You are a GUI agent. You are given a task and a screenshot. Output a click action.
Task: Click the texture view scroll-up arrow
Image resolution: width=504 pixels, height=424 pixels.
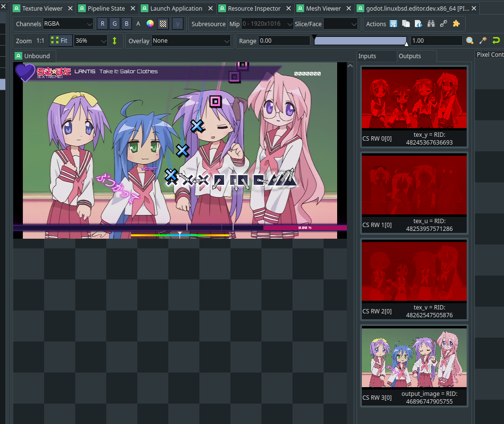click(350, 65)
